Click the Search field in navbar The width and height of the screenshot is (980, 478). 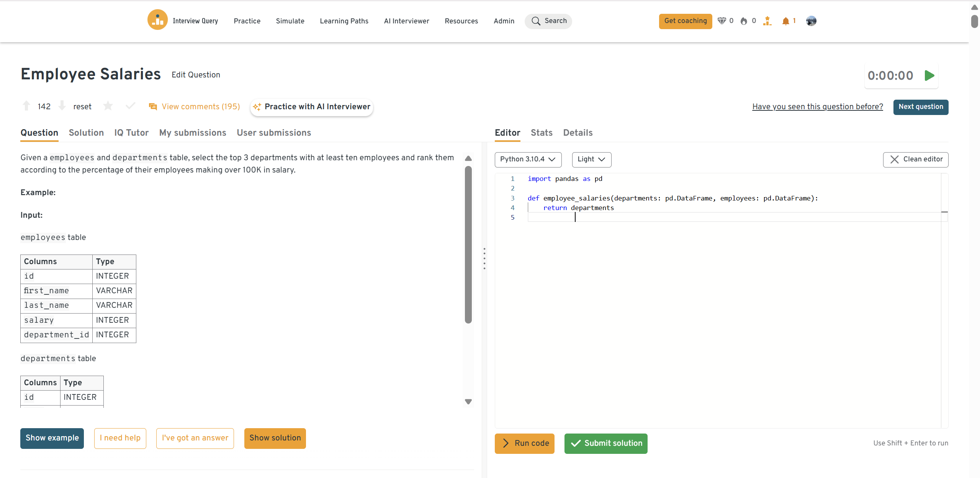tap(548, 21)
